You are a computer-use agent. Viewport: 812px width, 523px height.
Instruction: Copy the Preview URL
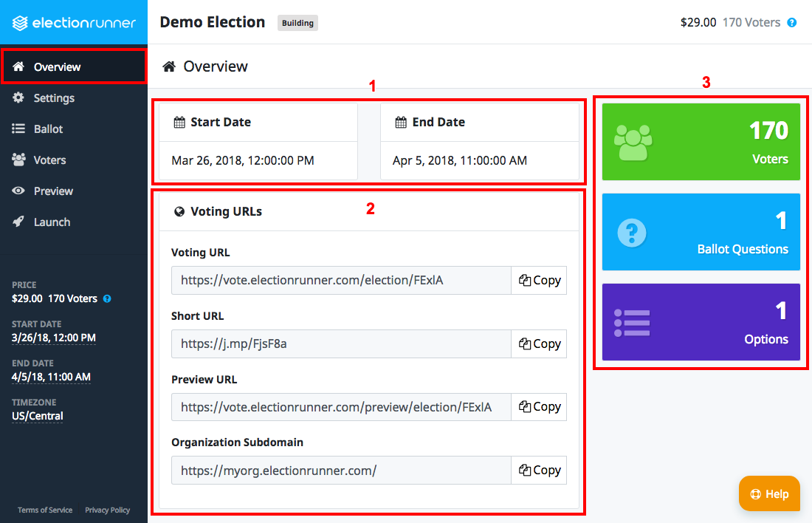(x=539, y=407)
